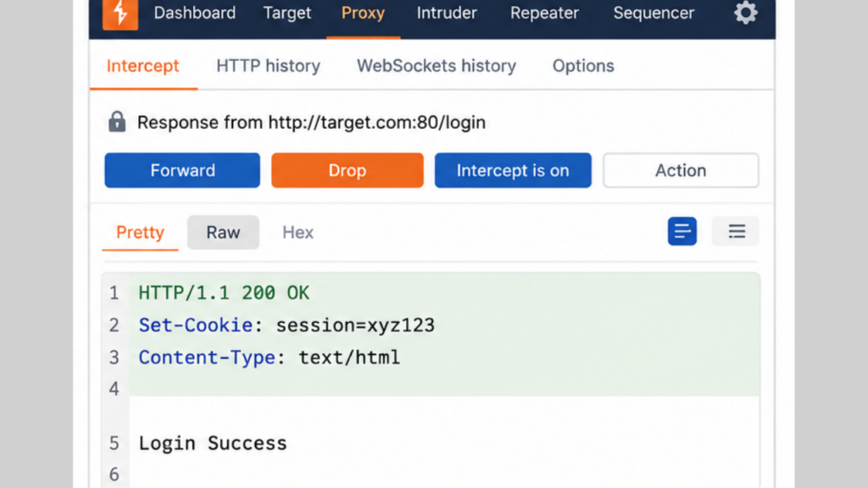Toggle the Intercept is on button
868x488 pixels.
pos(513,170)
